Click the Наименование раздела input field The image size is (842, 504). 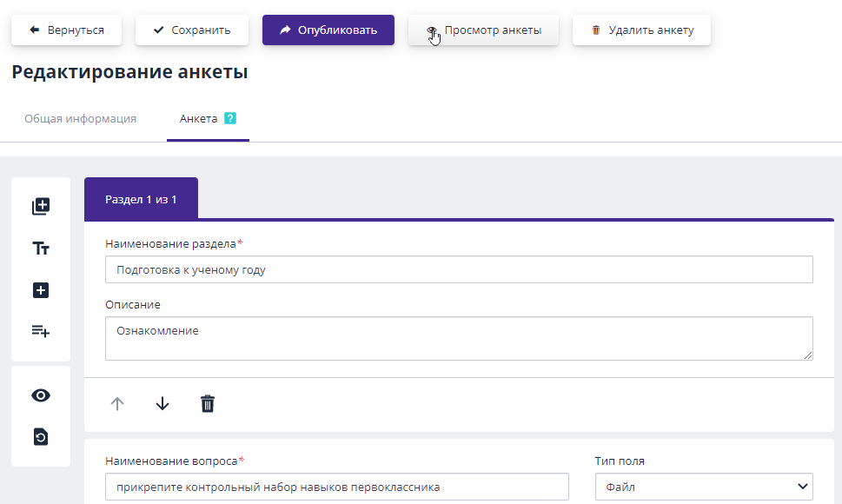[x=459, y=269]
